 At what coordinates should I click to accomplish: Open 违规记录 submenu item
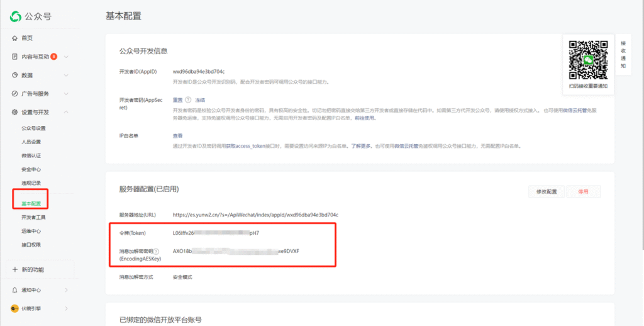(31, 183)
